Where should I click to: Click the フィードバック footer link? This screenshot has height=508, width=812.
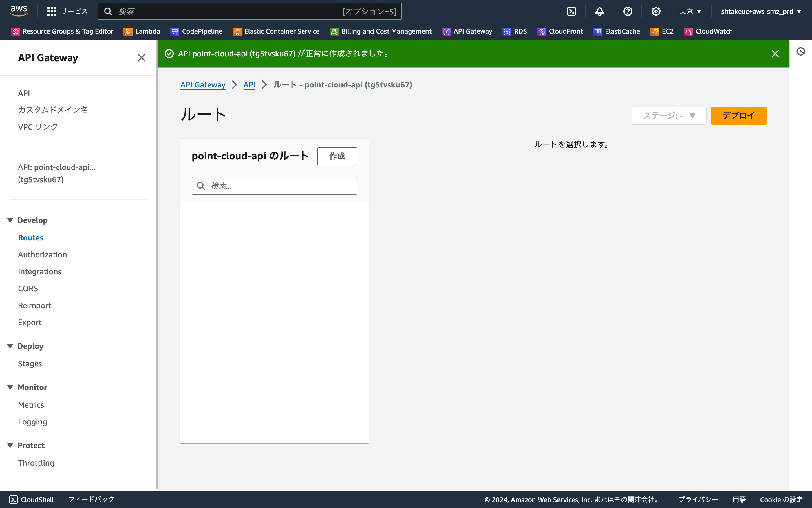pos(91,499)
